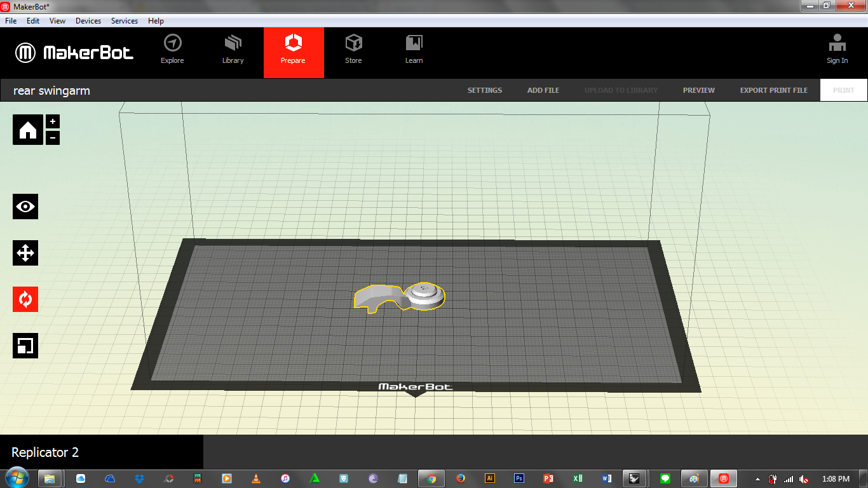The height and width of the screenshot is (488, 868).
Task: Click the home view icon
Action: (28, 130)
